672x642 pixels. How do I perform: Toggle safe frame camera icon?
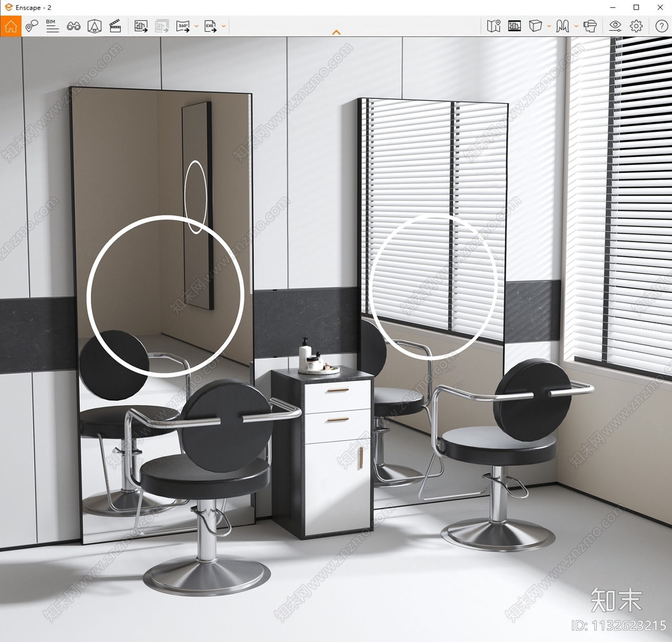94,26
